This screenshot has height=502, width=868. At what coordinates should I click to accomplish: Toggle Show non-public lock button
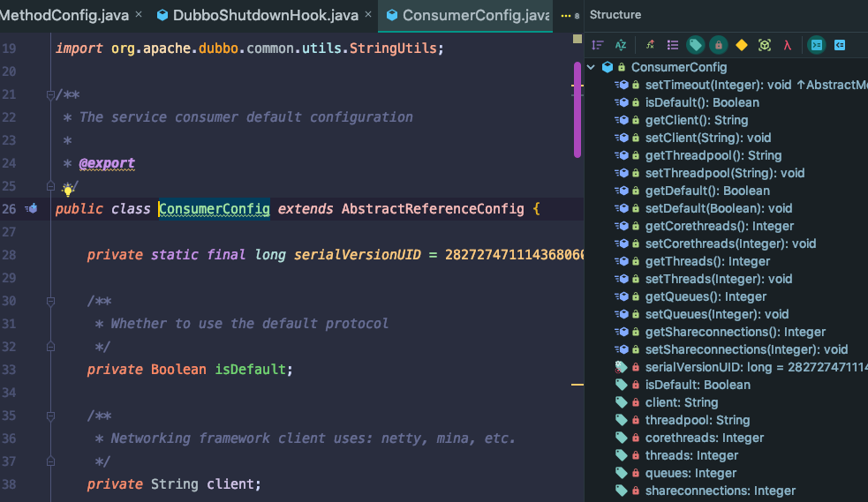click(x=719, y=45)
